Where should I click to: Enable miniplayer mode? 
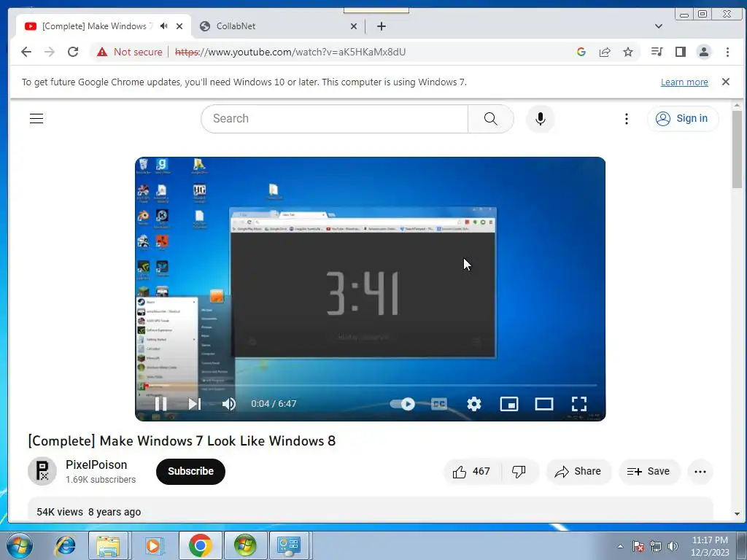(508, 404)
